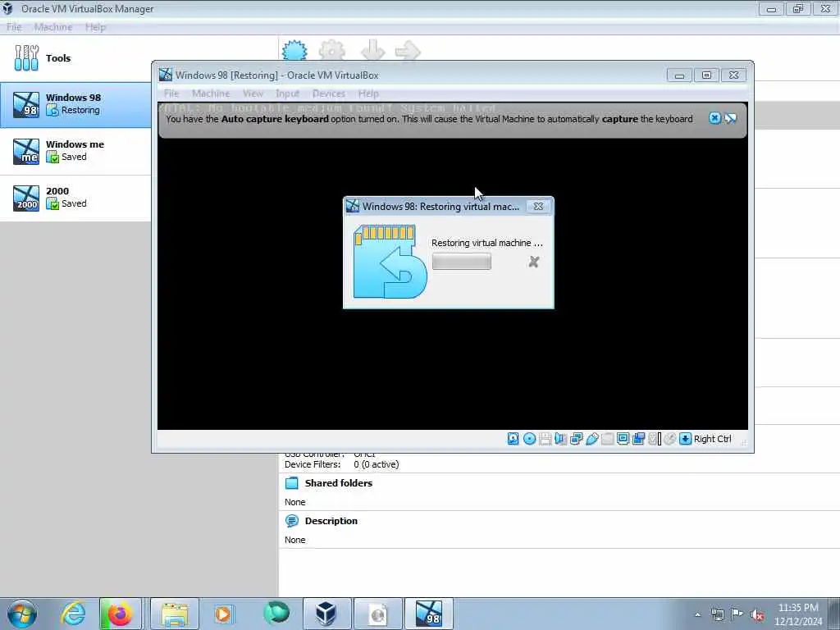840x630 pixels.
Task: Click the hard disk activity indicator icon
Action: [513, 439]
